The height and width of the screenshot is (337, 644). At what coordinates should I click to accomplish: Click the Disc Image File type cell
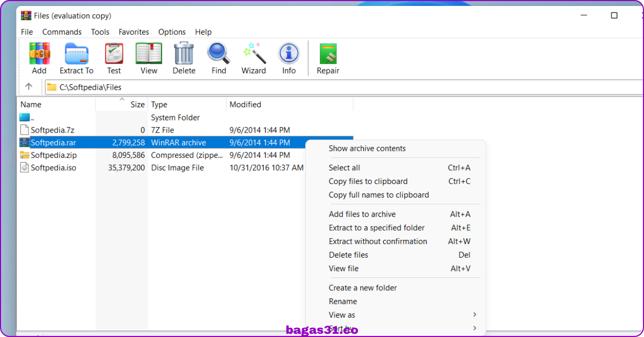[178, 167]
